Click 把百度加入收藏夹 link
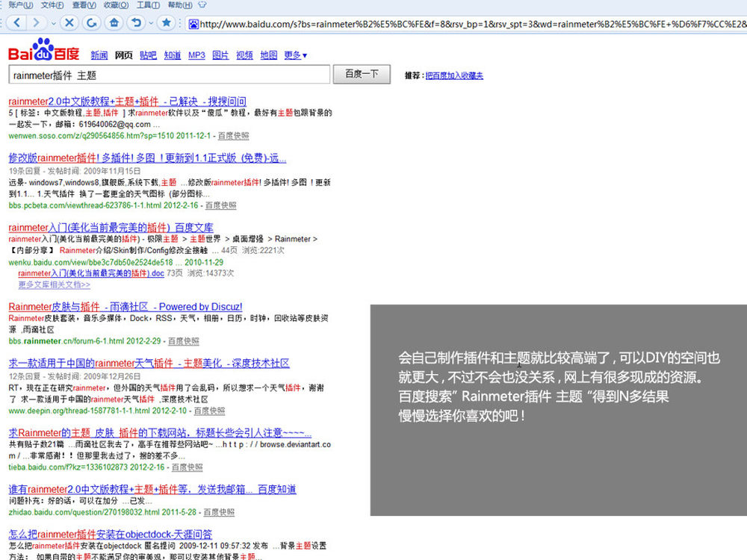 (454, 75)
